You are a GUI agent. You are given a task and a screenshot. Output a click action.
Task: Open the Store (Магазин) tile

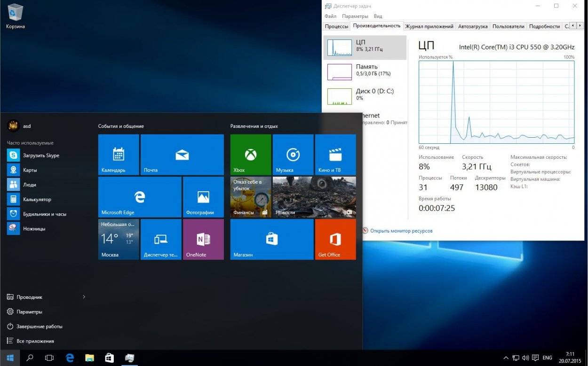271,239
